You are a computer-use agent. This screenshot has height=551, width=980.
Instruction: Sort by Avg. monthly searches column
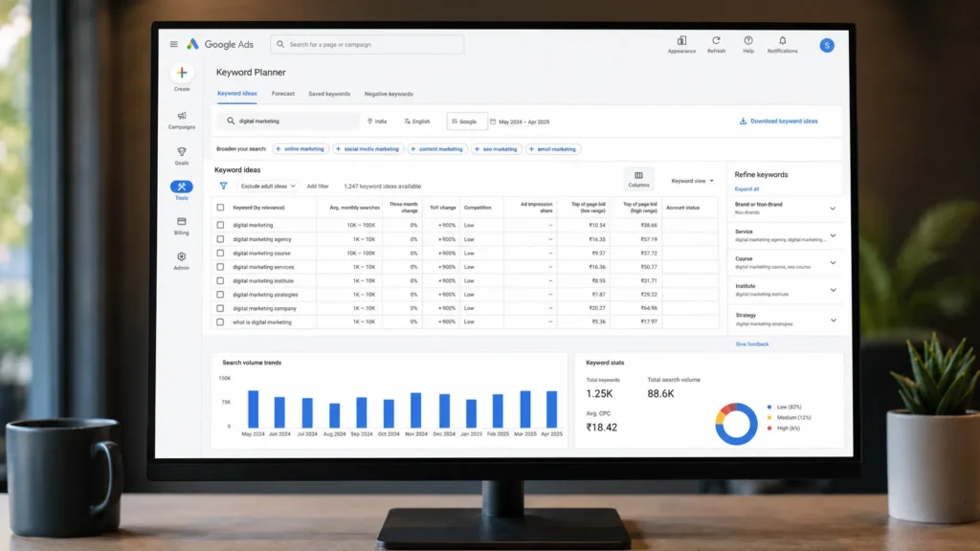pos(354,208)
